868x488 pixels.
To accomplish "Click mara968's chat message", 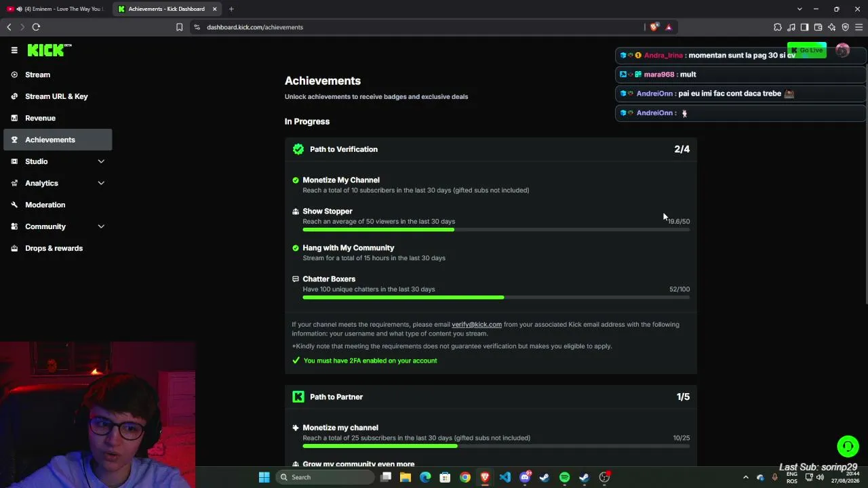I will [741, 75].
